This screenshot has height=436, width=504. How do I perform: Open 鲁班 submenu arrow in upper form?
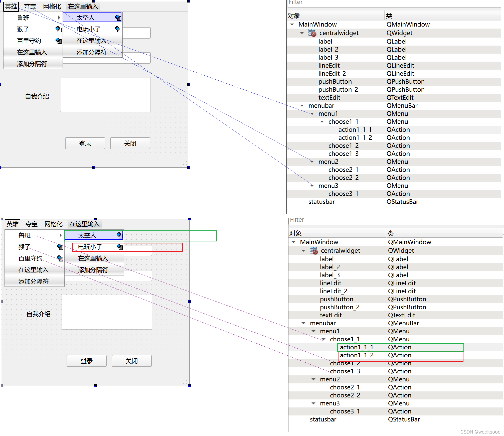click(x=59, y=18)
